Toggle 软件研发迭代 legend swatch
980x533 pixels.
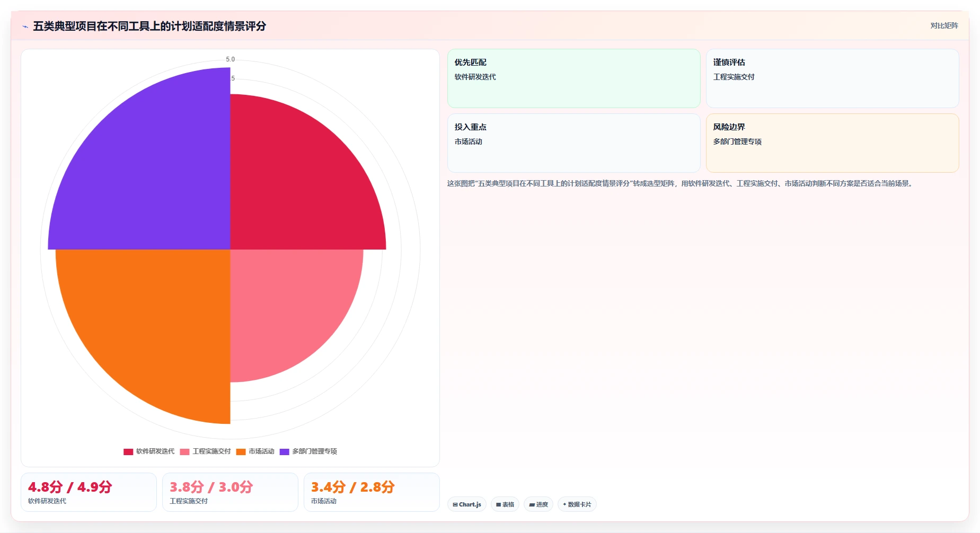click(128, 451)
